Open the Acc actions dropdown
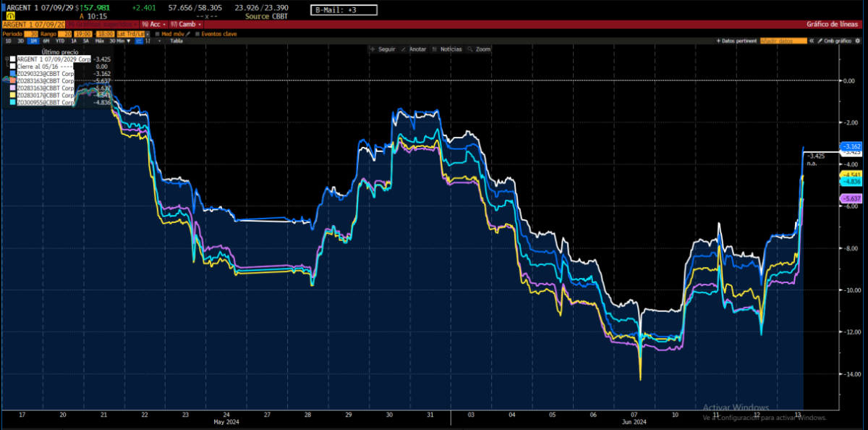Screen dimensions: 868x430 [x=155, y=24]
